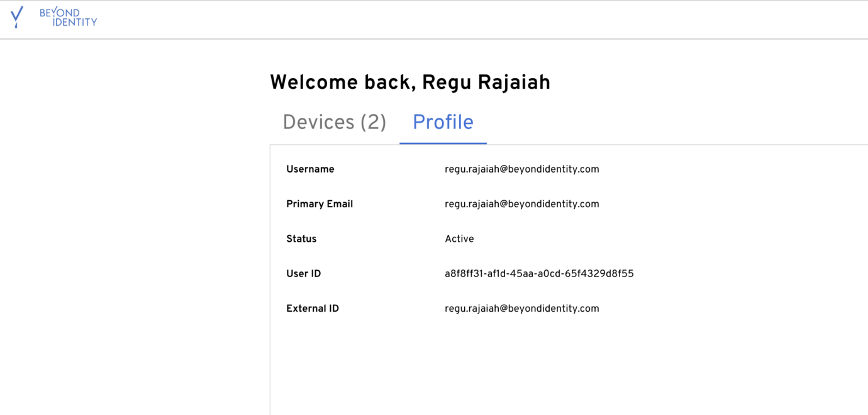The width and height of the screenshot is (868, 415).
Task: Click the Active status value
Action: click(459, 239)
